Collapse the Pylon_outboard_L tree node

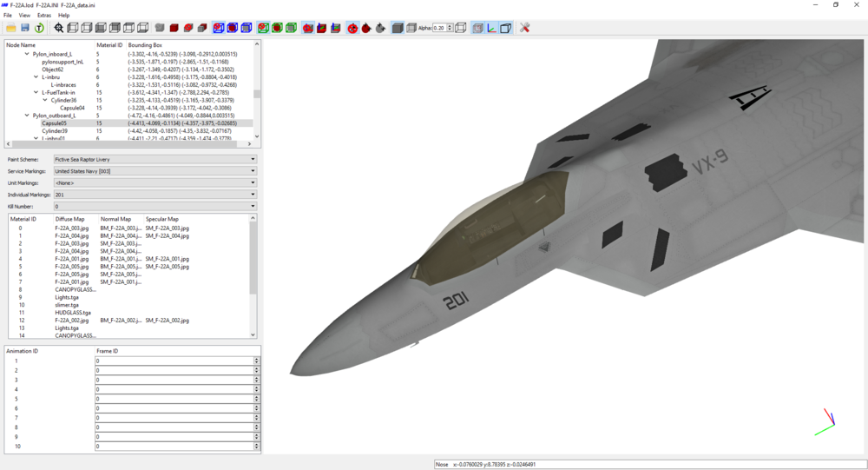click(x=27, y=116)
